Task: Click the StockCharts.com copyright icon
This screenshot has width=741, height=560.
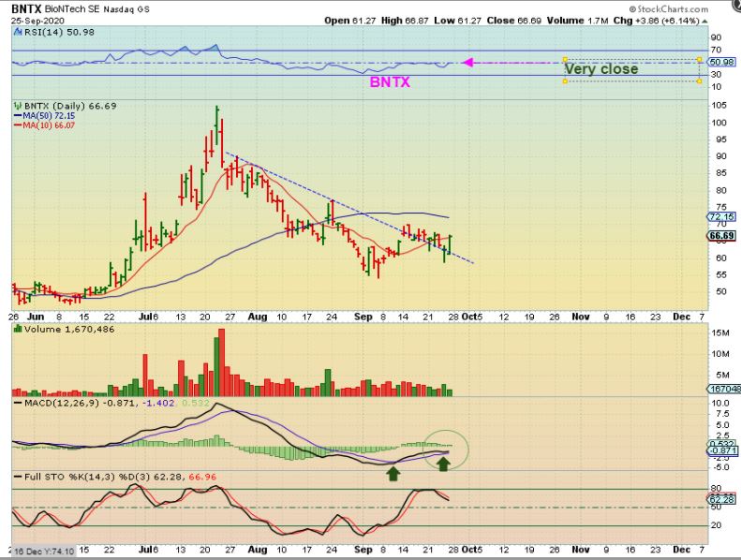Action: click(632, 9)
